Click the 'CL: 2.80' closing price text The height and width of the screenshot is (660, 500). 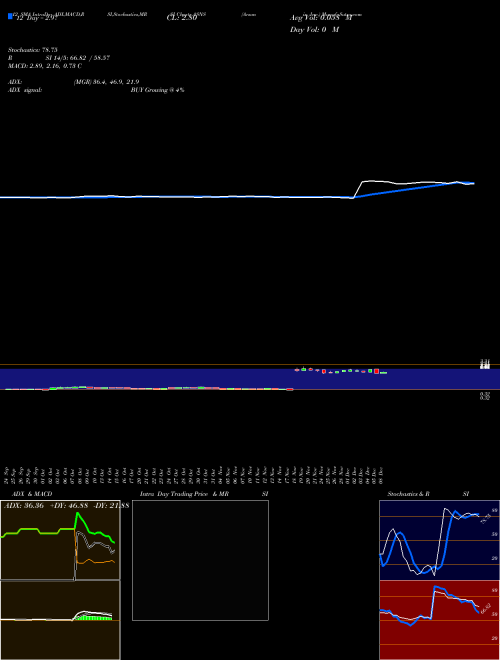click(x=182, y=18)
